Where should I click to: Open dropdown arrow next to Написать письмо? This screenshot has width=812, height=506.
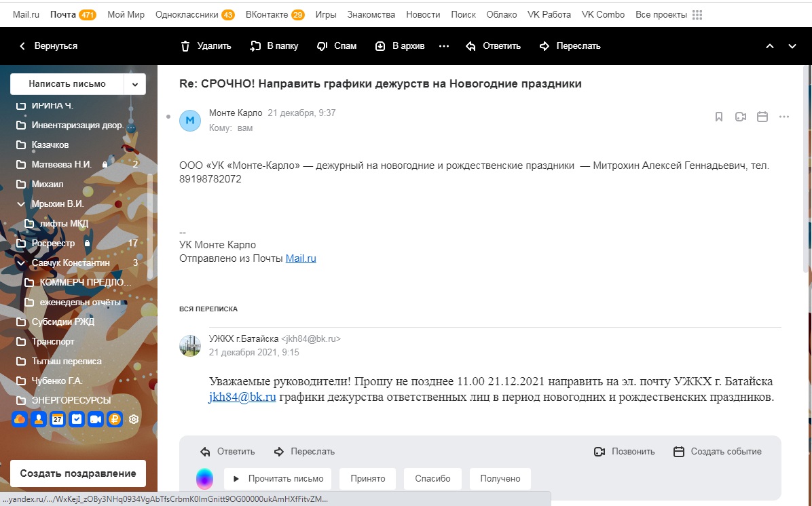134,84
